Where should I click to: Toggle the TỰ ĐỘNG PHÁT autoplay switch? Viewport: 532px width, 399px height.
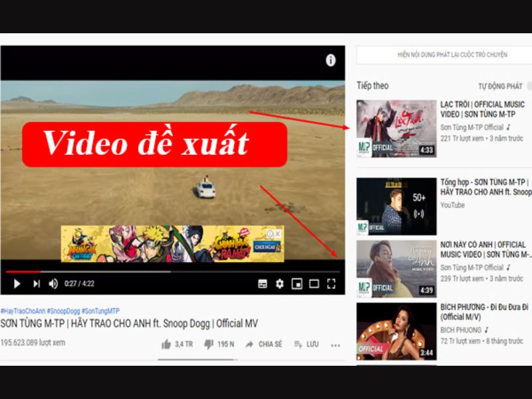pos(529,86)
